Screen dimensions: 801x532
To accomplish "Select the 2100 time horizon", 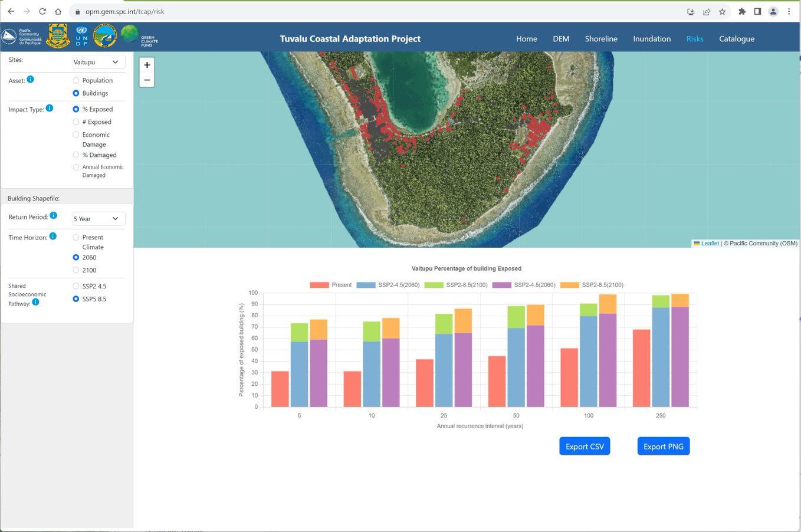I will pos(75,270).
